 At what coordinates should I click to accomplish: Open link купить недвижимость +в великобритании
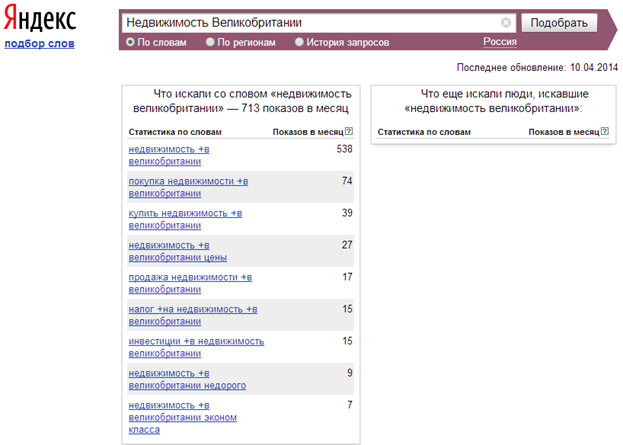pos(185,219)
